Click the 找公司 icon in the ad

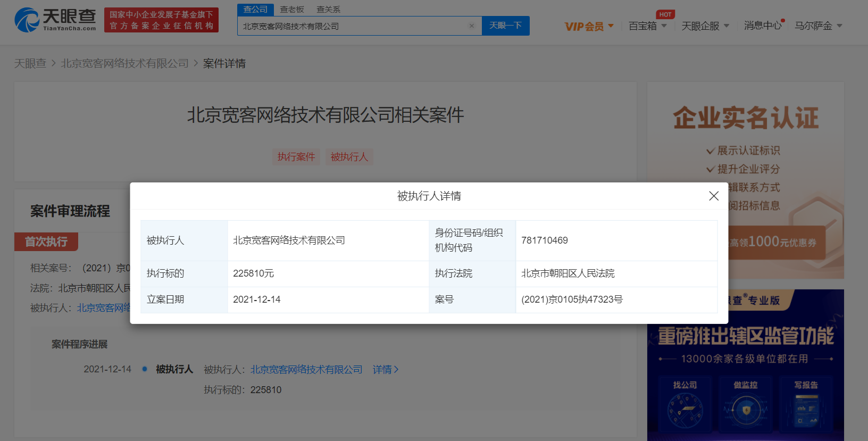coord(685,405)
